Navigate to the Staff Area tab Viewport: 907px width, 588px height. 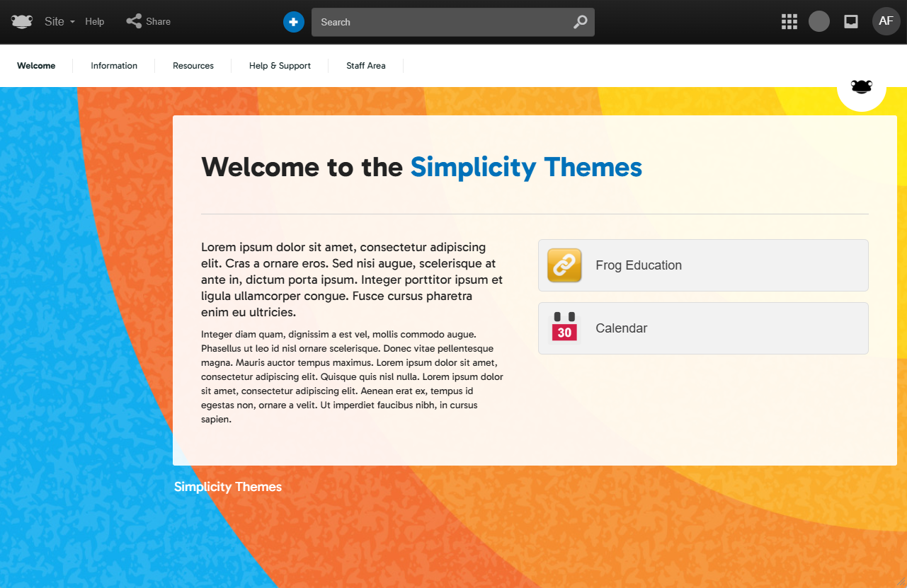[x=366, y=66]
